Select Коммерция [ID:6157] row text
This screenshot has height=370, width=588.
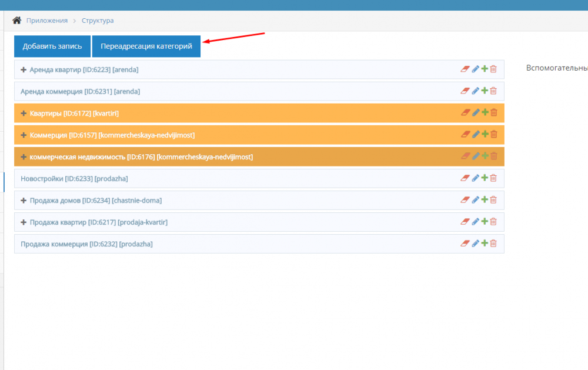tap(112, 135)
